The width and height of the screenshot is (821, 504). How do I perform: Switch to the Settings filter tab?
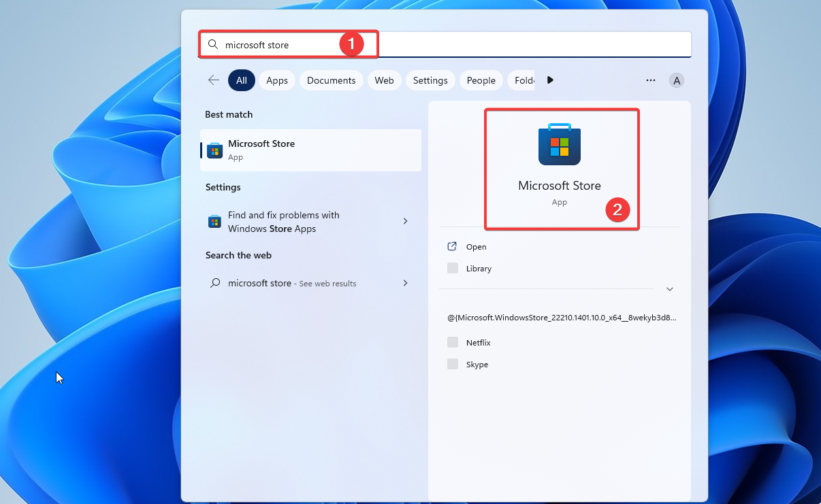coord(430,80)
